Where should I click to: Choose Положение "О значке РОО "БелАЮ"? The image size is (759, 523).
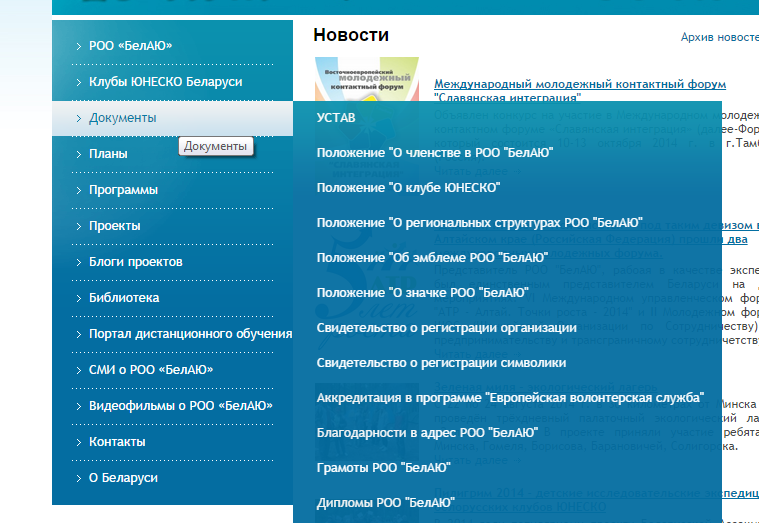423,293
